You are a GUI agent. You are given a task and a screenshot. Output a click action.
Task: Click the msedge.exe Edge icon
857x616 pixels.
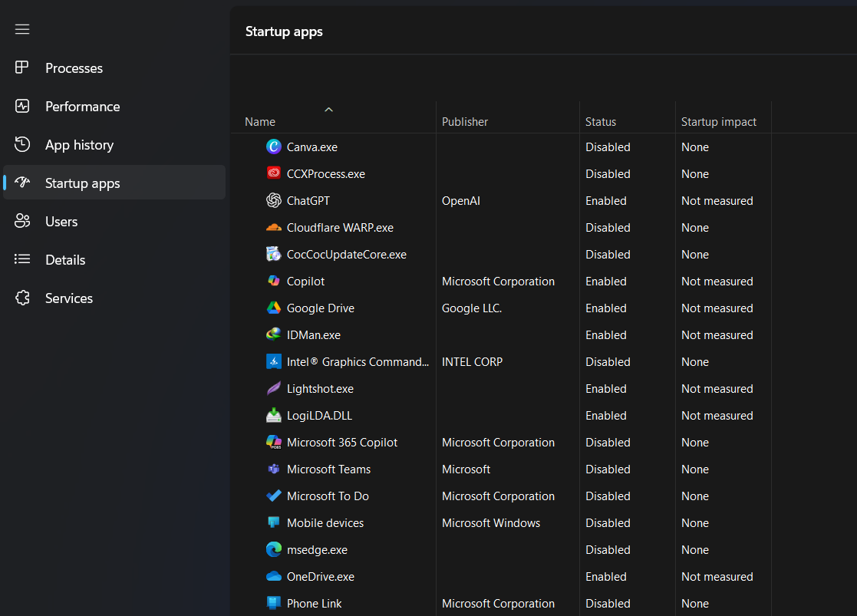[274, 549]
